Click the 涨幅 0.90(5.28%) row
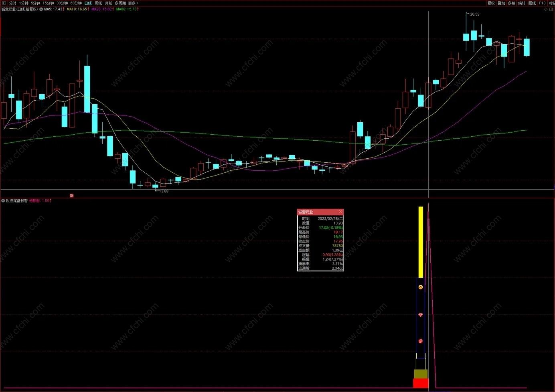Viewport: 555px width, 392px height. pyautogui.click(x=320, y=255)
